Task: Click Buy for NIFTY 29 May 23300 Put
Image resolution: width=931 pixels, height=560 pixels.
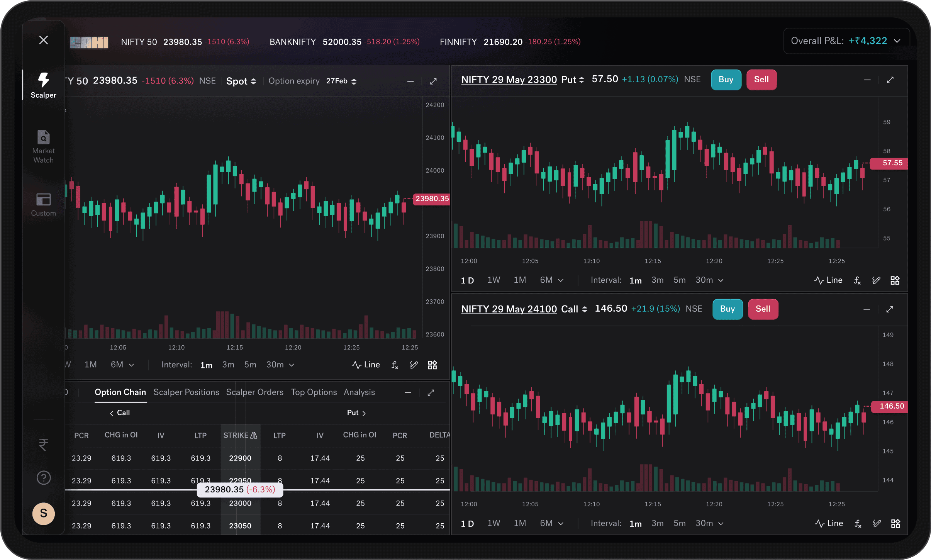Action: [x=726, y=80]
